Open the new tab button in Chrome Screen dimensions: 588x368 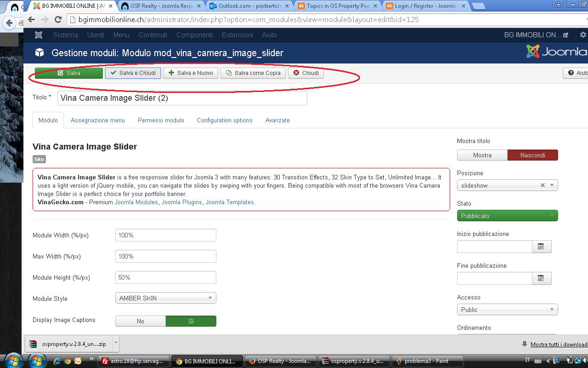(478, 6)
